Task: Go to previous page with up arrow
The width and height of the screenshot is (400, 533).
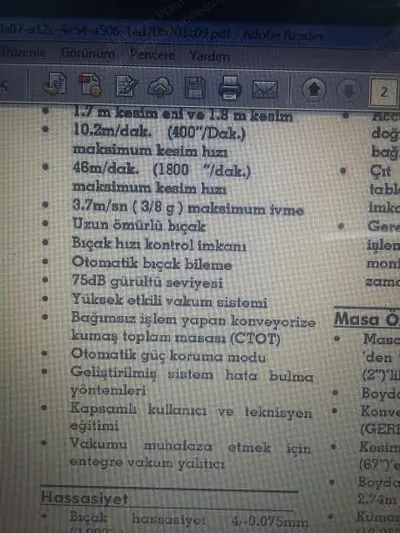Action: point(314,90)
